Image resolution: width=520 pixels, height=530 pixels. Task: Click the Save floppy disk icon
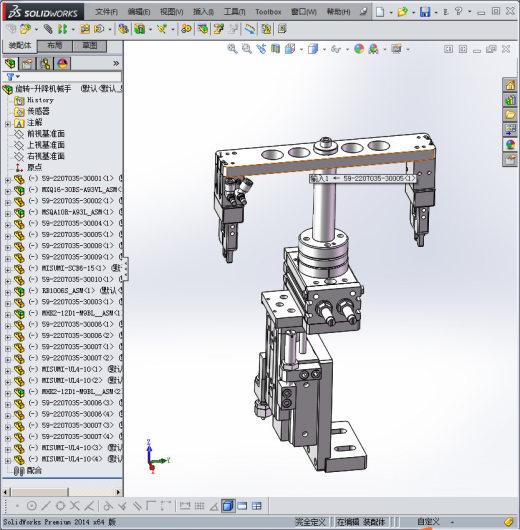click(x=425, y=12)
